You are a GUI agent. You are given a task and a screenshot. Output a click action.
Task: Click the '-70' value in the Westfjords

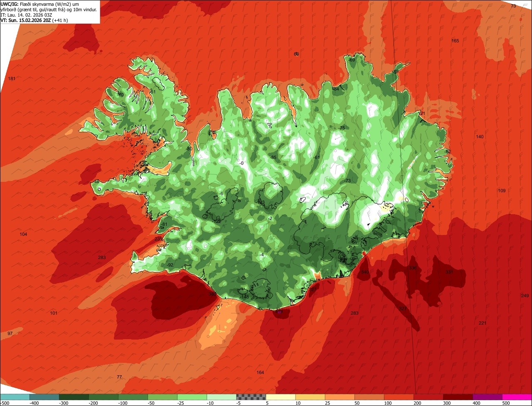point(121,95)
